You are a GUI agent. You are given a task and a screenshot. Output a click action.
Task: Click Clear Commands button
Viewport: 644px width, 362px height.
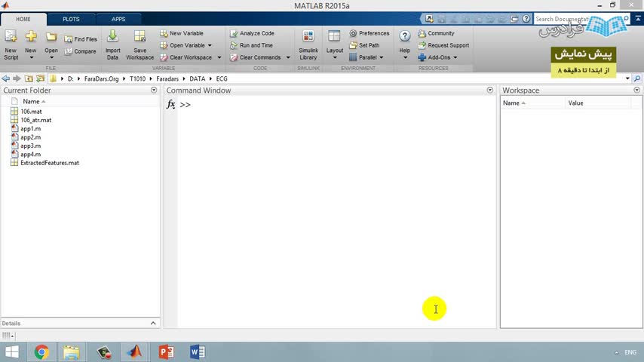256,57
